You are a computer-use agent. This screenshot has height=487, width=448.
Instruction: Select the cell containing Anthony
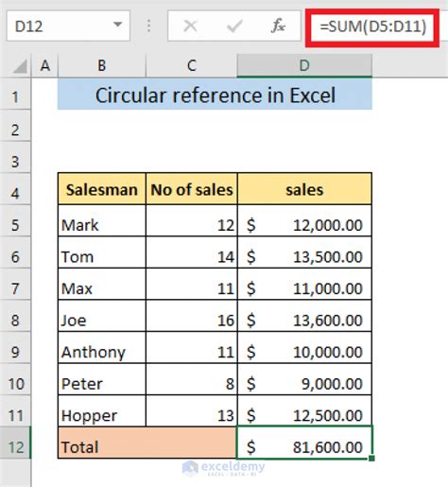102,348
